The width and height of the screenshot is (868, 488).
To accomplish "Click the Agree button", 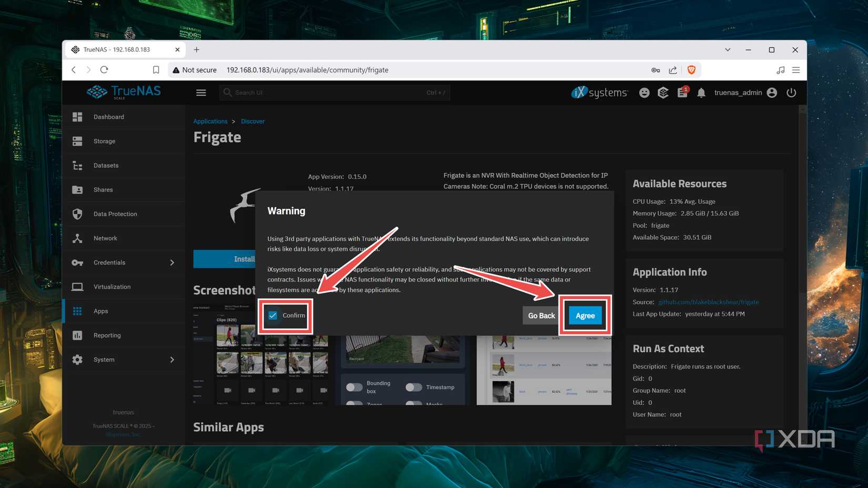I will click(585, 316).
